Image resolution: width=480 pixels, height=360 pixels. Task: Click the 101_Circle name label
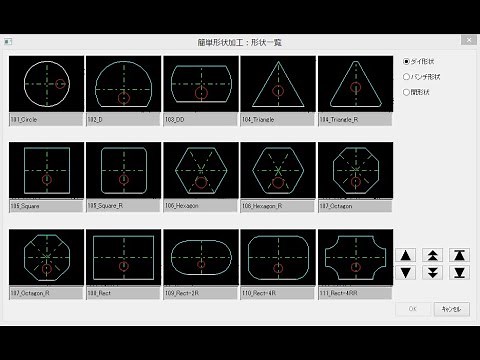point(46,120)
